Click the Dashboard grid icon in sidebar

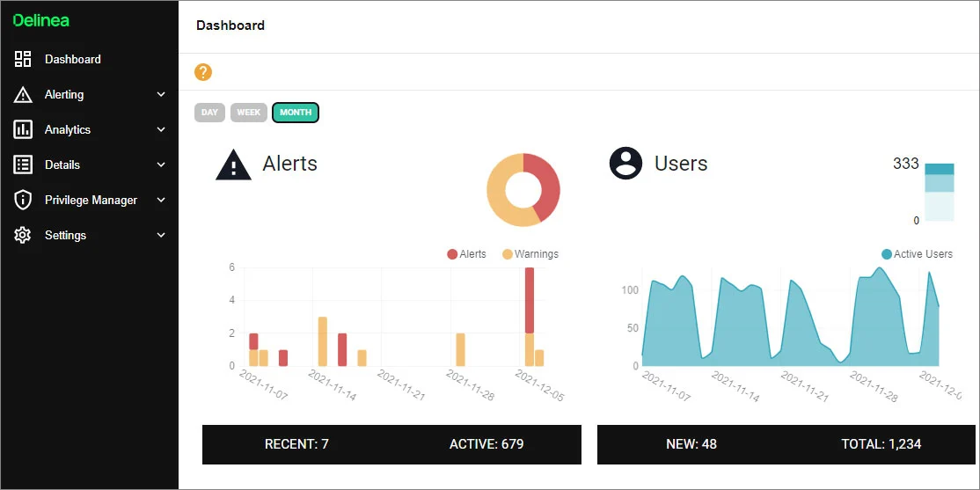pos(23,59)
